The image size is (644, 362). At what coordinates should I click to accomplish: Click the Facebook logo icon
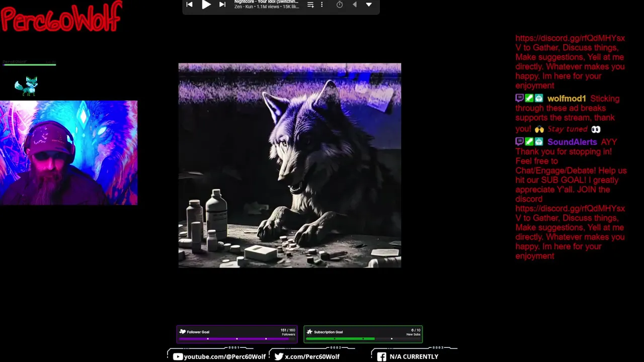point(381,356)
